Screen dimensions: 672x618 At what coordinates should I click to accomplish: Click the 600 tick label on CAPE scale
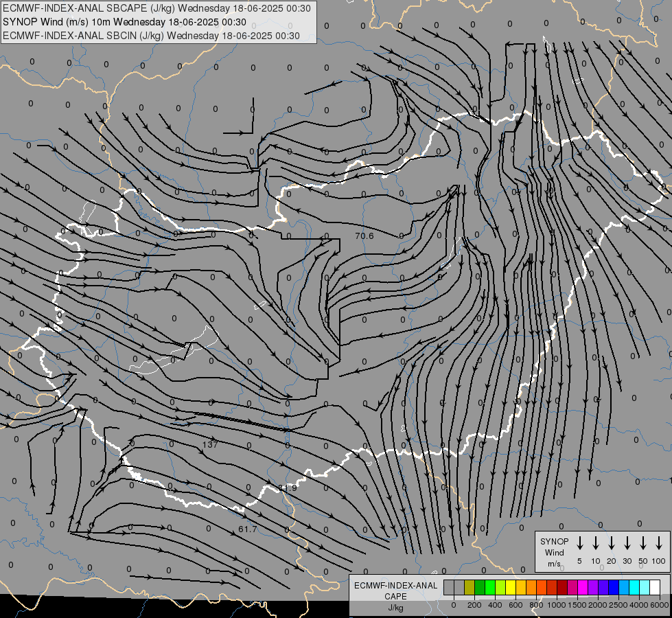point(515,605)
